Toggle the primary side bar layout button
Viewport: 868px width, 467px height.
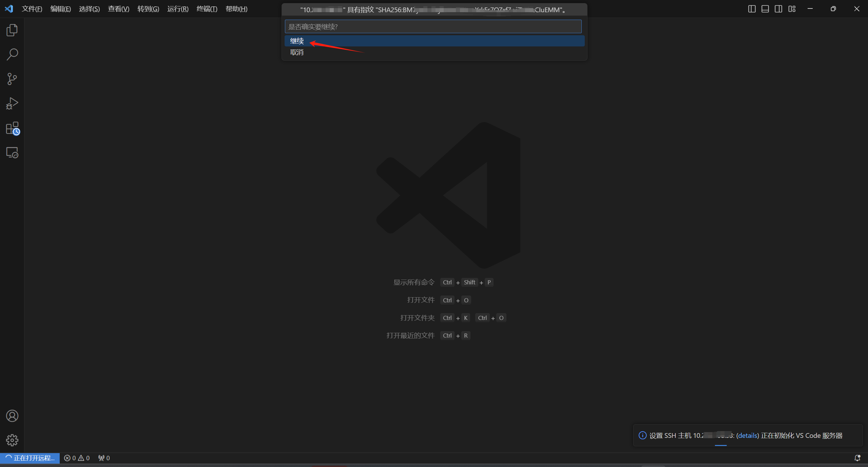752,9
